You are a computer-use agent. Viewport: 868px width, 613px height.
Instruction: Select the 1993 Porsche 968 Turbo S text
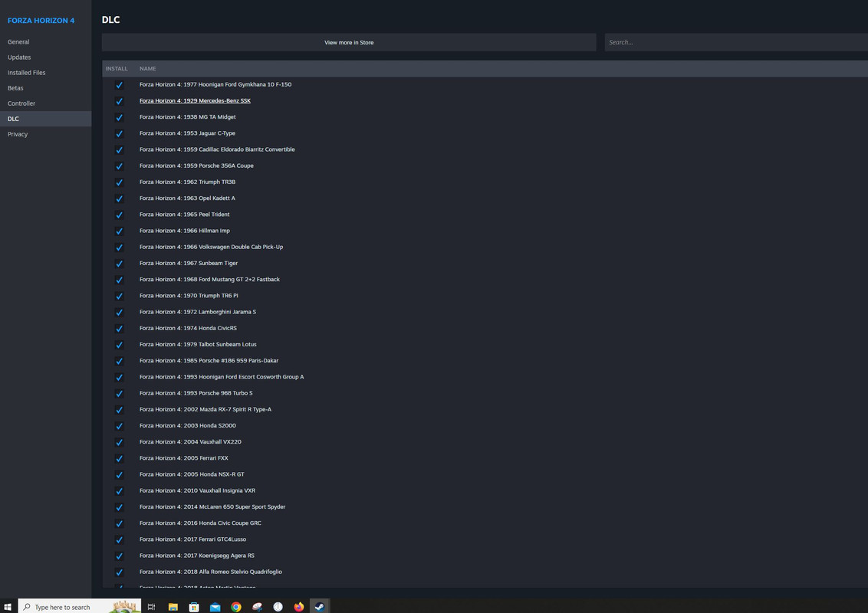tap(196, 393)
